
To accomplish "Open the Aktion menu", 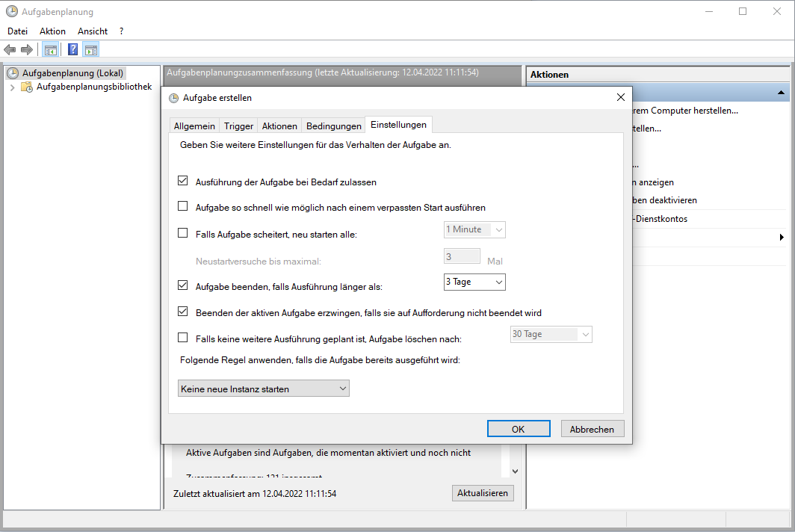I will click(x=53, y=31).
